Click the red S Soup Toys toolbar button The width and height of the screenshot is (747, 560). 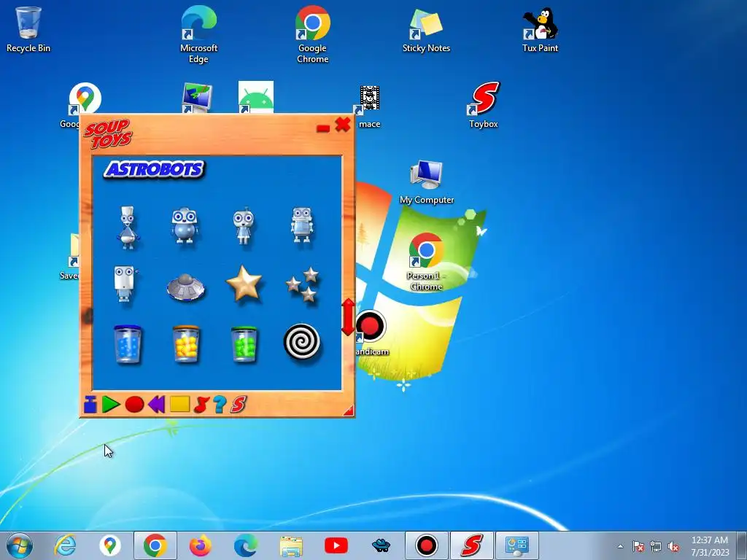(x=239, y=404)
